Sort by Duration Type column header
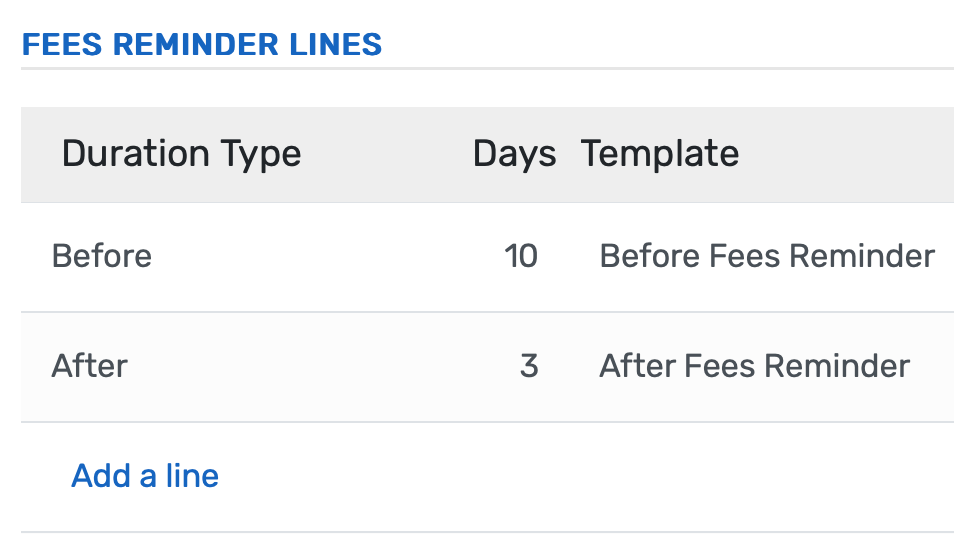Screen dimensions: 954x534 [181, 154]
